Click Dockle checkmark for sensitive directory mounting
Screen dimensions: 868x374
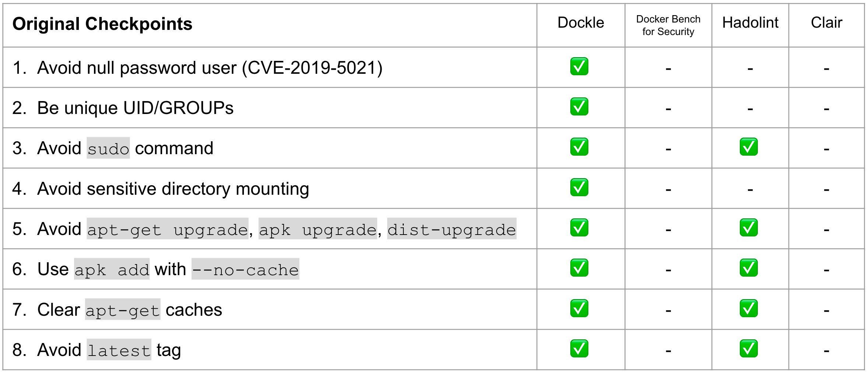tap(579, 187)
